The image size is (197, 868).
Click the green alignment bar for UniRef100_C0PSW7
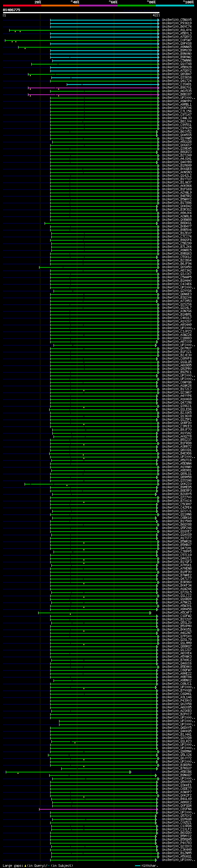click(82, 40)
